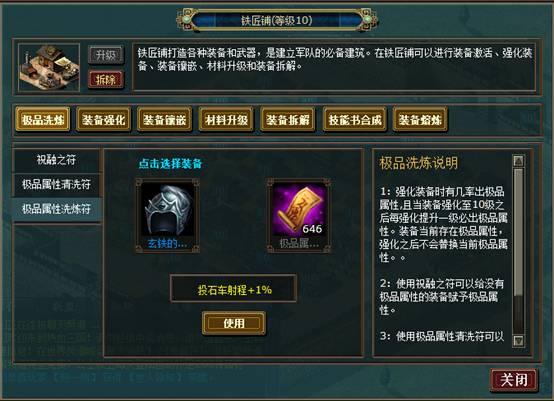
Task: Click the blacksmith building thumbnail
Action: coord(49,67)
